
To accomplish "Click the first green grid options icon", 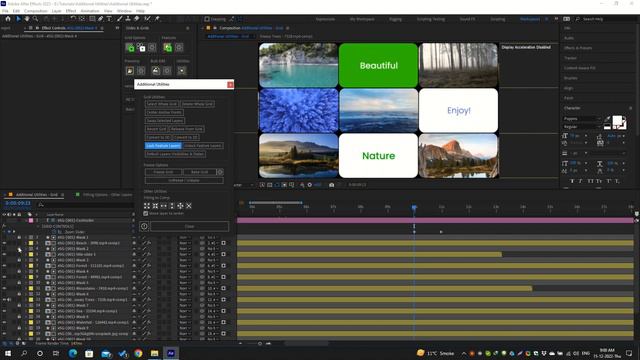I will point(130,48).
